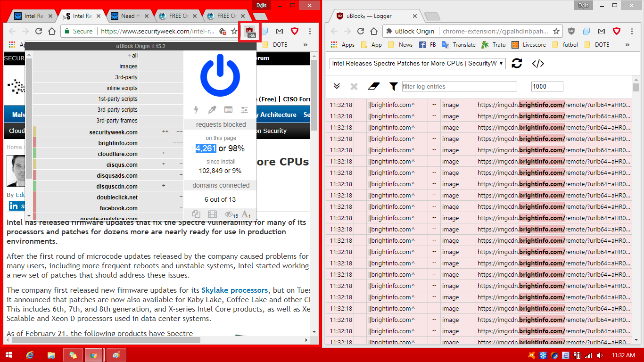Toggle large media blocking film icon

[212, 215]
